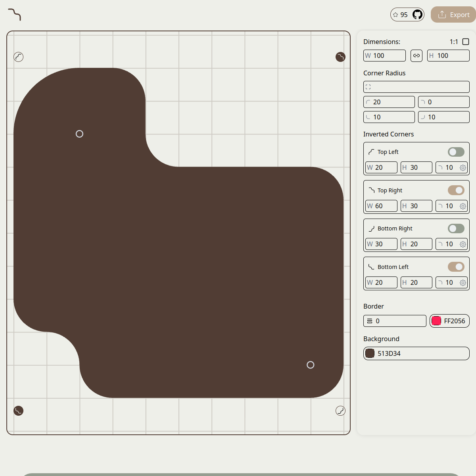The height and width of the screenshot is (476, 476).
Task: Open the GitHub repository icon
Action: coord(417,15)
